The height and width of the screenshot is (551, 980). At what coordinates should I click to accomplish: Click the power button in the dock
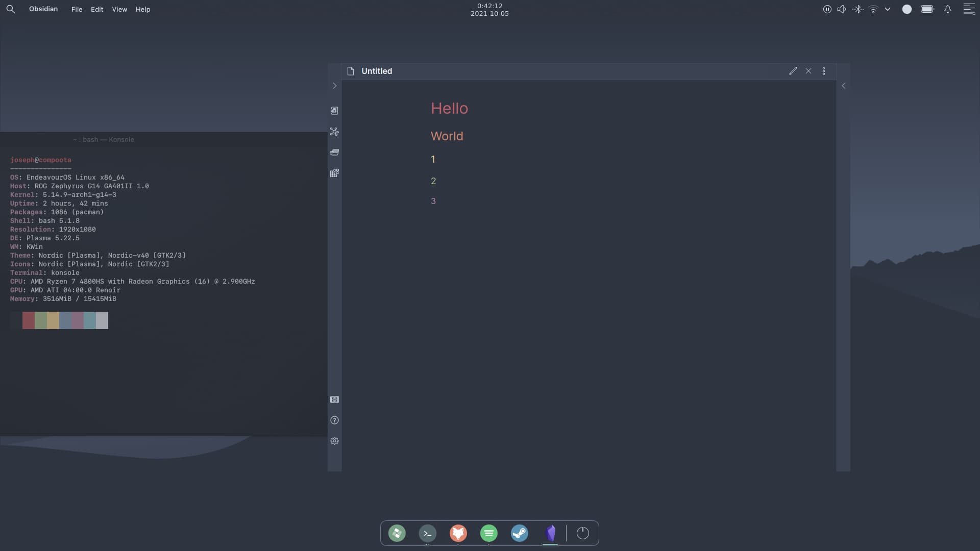(x=583, y=534)
